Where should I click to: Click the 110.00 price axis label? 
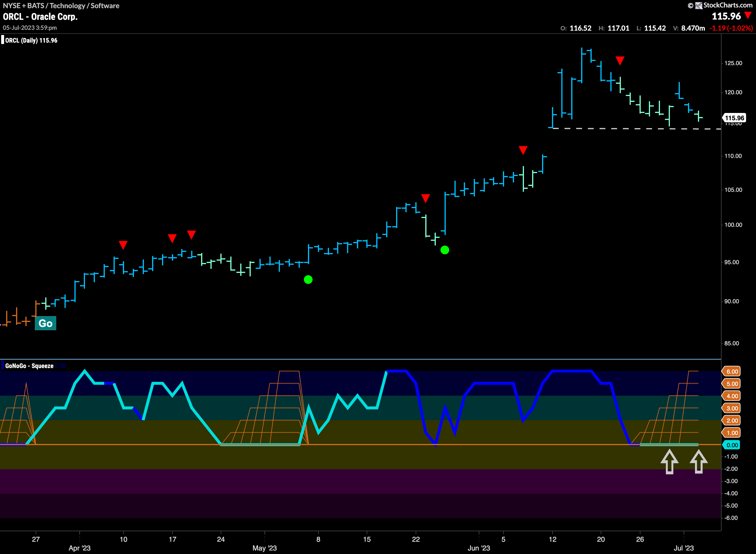coord(733,156)
